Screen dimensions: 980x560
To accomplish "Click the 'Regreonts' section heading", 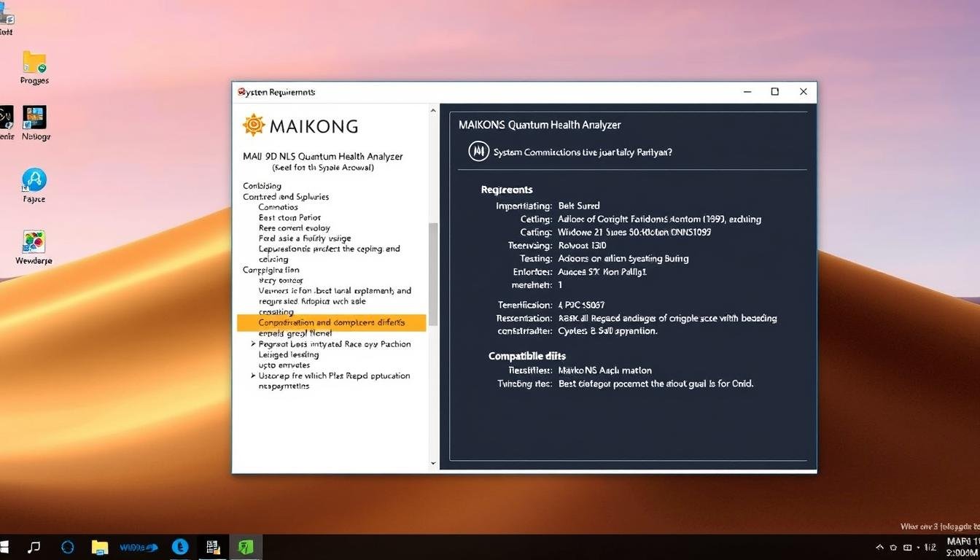I will [507, 190].
